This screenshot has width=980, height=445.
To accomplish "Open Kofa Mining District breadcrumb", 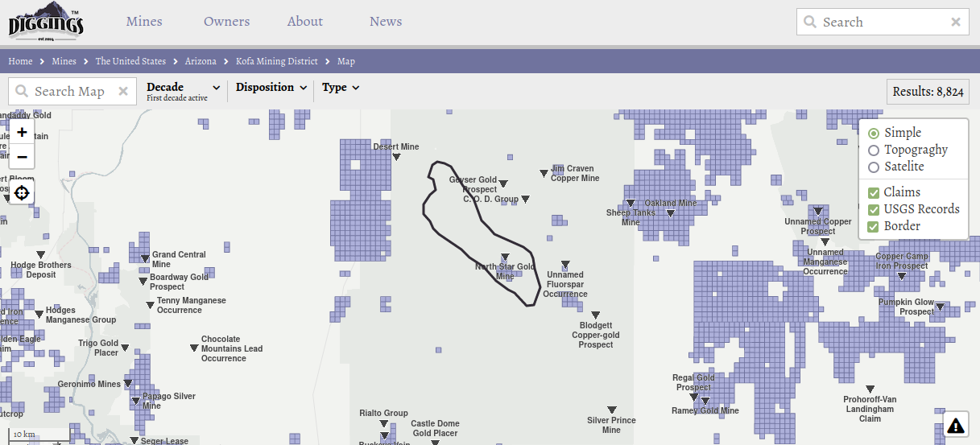I will [277, 61].
